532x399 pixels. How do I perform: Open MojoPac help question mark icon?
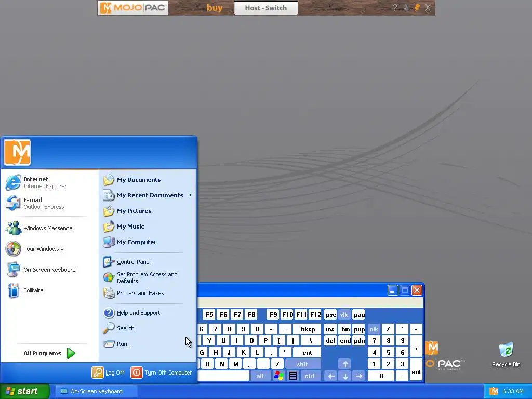(395, 7)
